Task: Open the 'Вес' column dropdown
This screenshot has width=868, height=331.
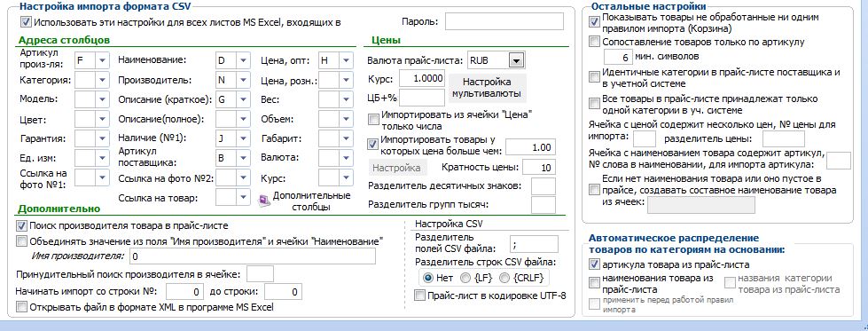Action: tap(347, 99)
